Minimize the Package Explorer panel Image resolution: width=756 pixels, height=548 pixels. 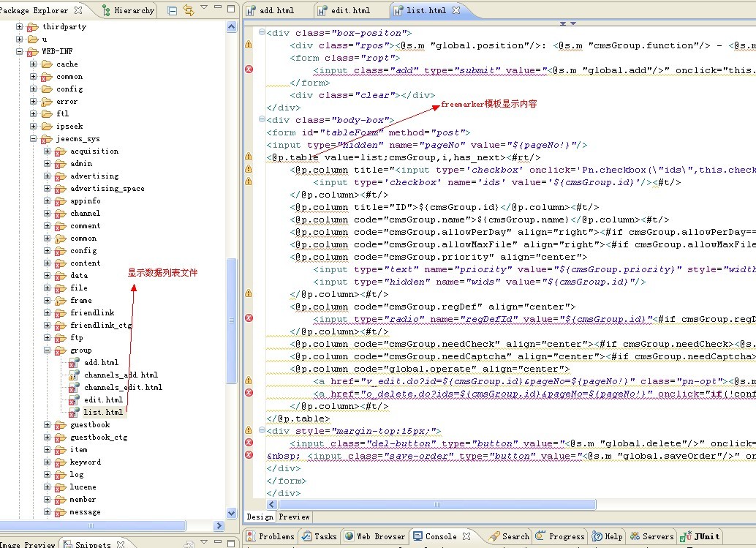click(x=218, y=7)
